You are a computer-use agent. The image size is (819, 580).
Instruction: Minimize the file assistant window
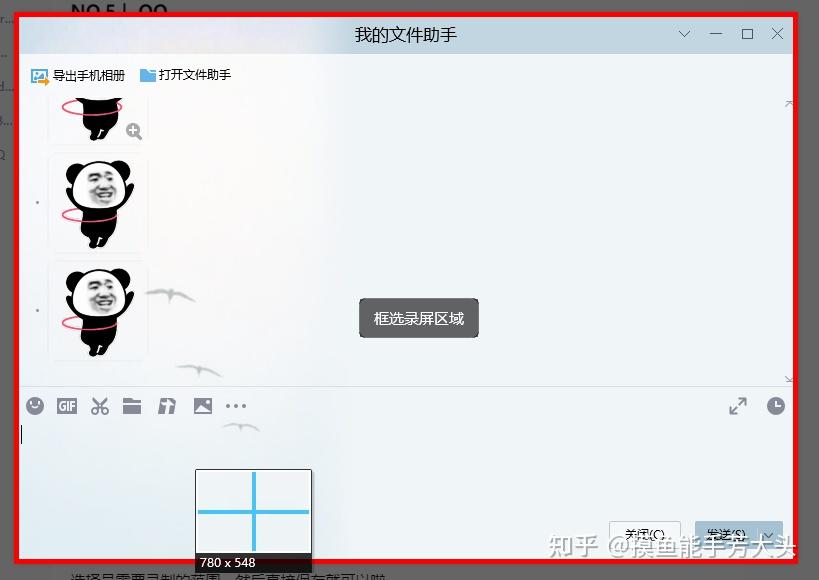716,34
